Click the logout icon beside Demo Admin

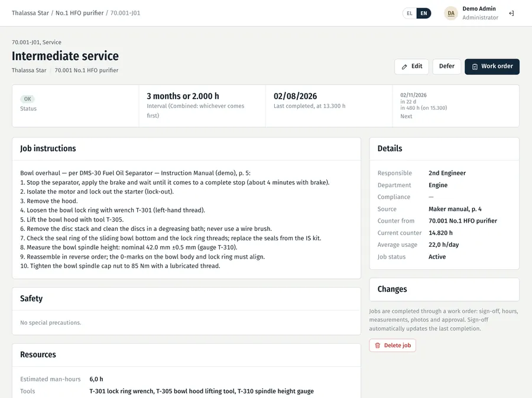point(511,13)
